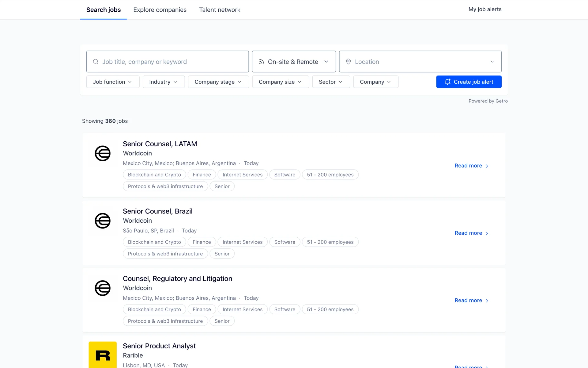Viewport: 588px width, 368px height.
Task: Click the remote signal icon
Action: tap(262, 62)
